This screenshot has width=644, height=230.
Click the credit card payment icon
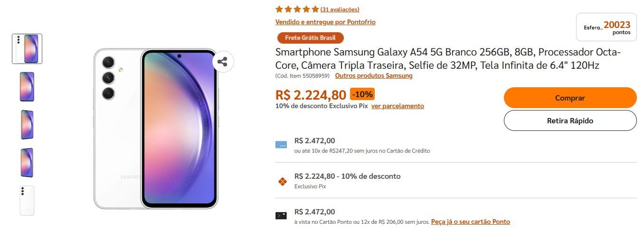[281, 145]
